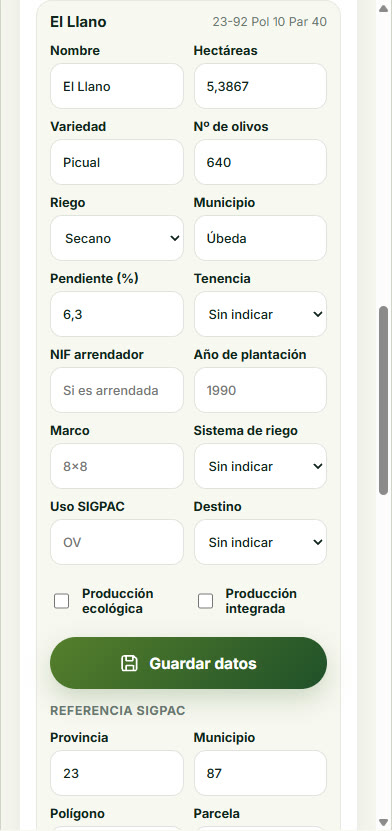Image resolution: width=392 pixels, height=831 pixels.
Task: Click the Uso SIGPAC input field
Action: coord(117,542)
